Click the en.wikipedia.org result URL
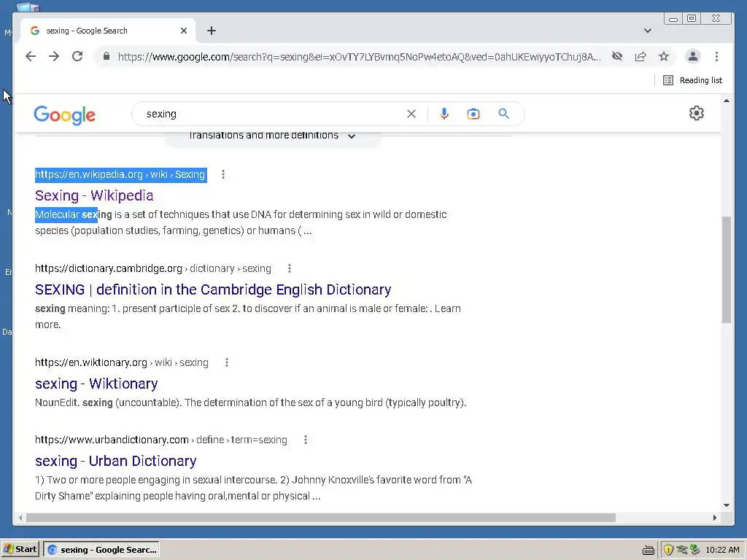Viewport: 747px width, 560px height. tap(120, 174)
